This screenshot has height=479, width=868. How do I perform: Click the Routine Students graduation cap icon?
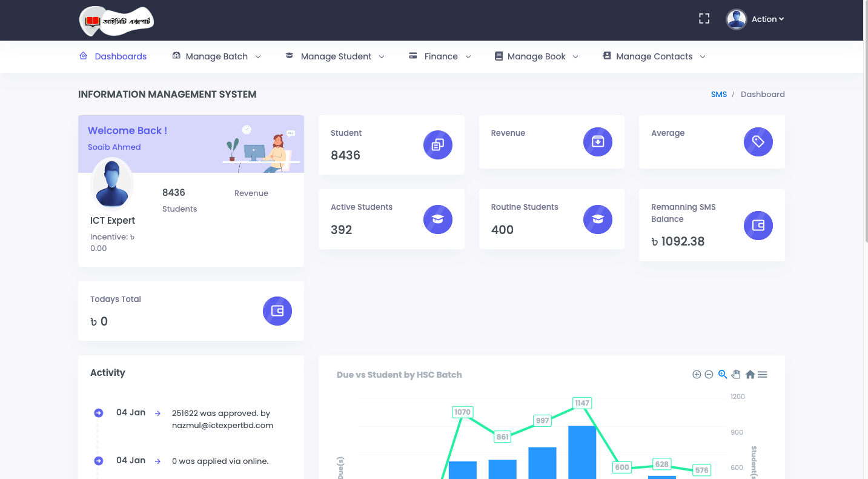[598, 219]
